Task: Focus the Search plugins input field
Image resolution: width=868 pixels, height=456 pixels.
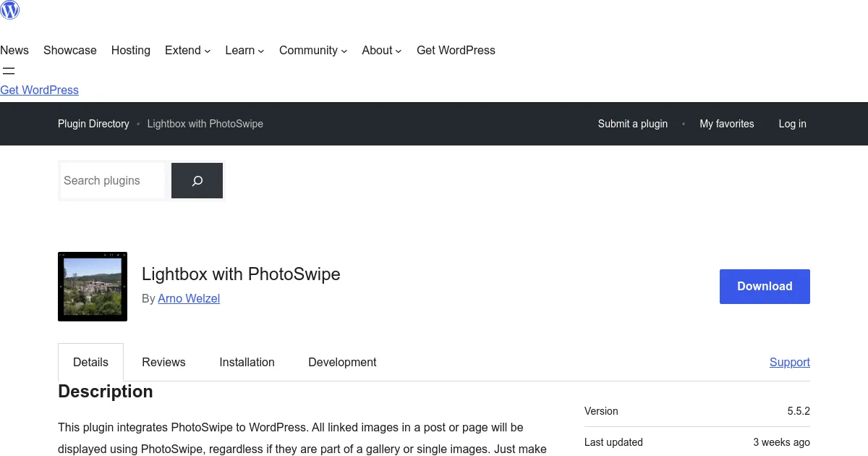Action: [x=112, y=181]
